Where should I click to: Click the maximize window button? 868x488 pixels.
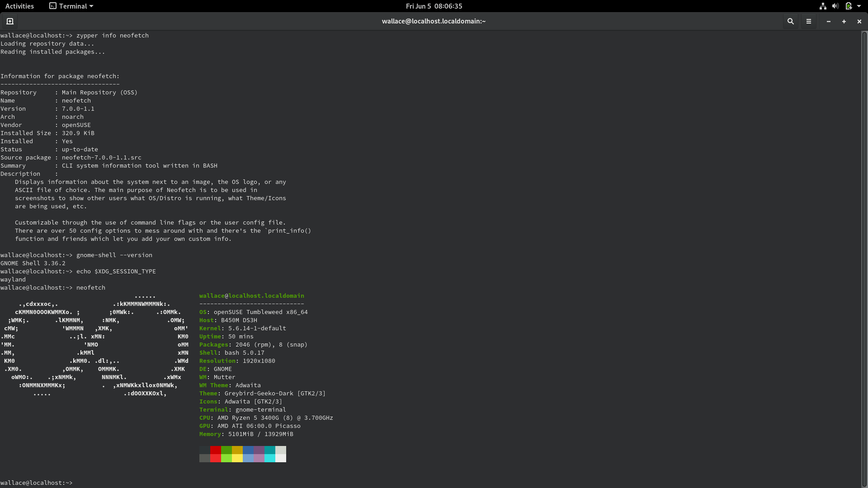click(x=844, y=21)
